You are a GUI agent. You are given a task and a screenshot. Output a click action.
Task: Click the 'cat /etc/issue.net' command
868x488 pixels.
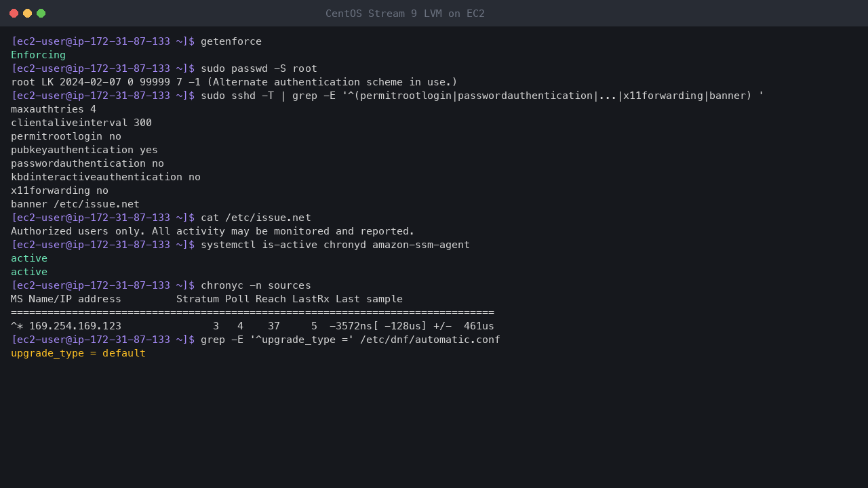click(256, 218)
